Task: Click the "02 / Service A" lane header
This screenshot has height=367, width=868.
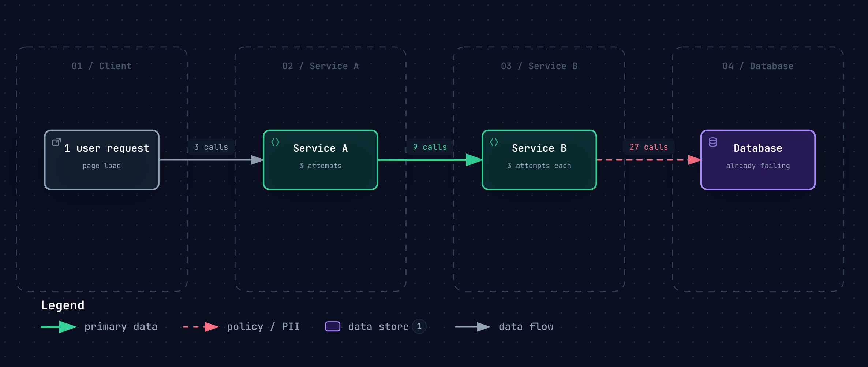Action: [x=321, y=66]
